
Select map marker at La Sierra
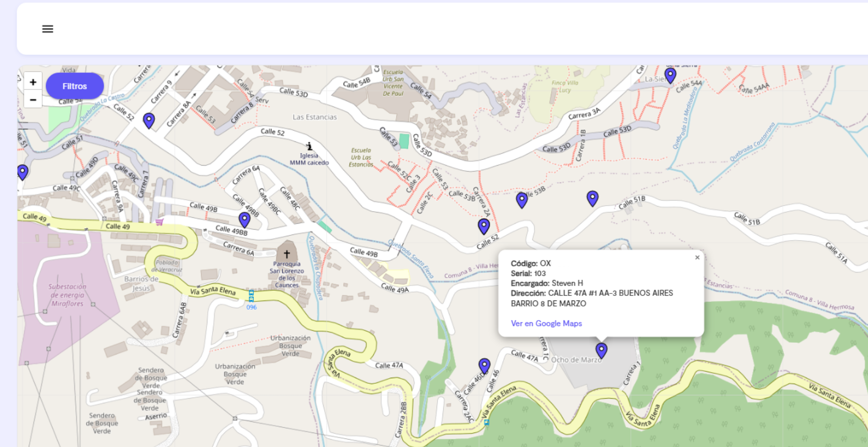click(670, 75)
